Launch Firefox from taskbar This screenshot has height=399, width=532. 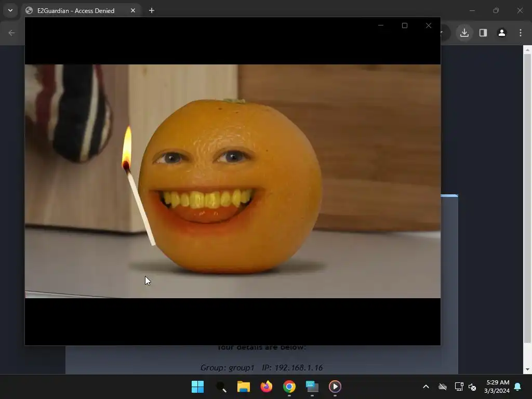267,387
